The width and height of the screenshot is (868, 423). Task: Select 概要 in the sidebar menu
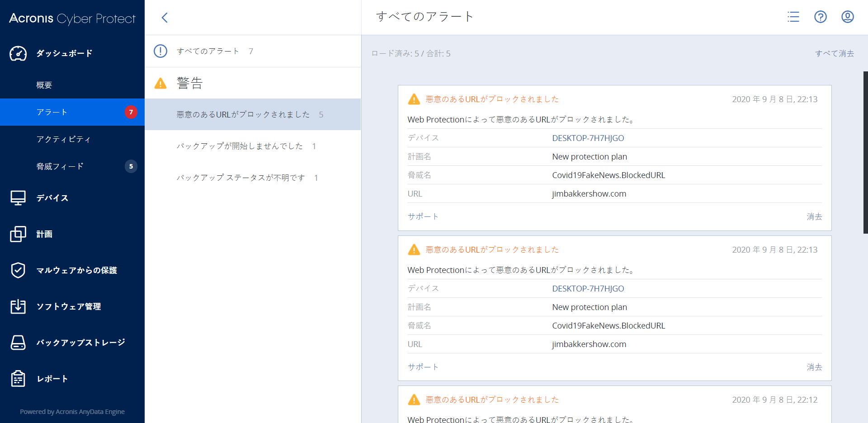point(44,85)
